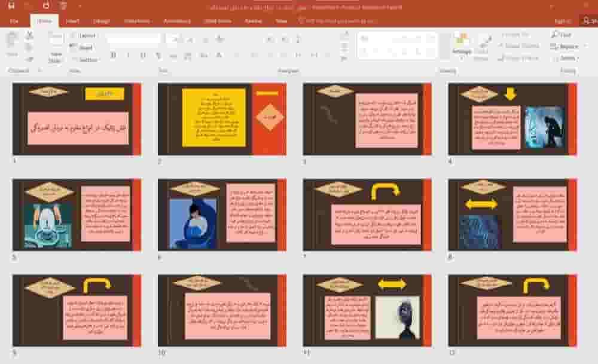Click the Sign in link
The image size is (598, 364).
click(563, 22)
